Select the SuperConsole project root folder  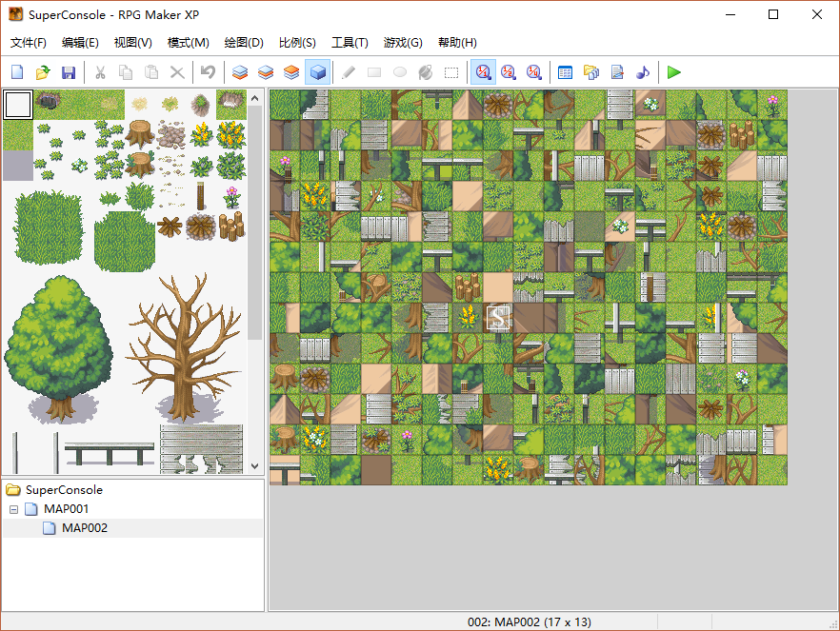point(64,490)
